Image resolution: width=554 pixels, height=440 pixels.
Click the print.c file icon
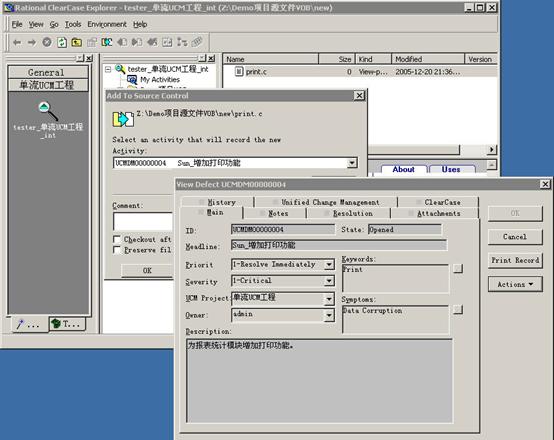[239, 72]
